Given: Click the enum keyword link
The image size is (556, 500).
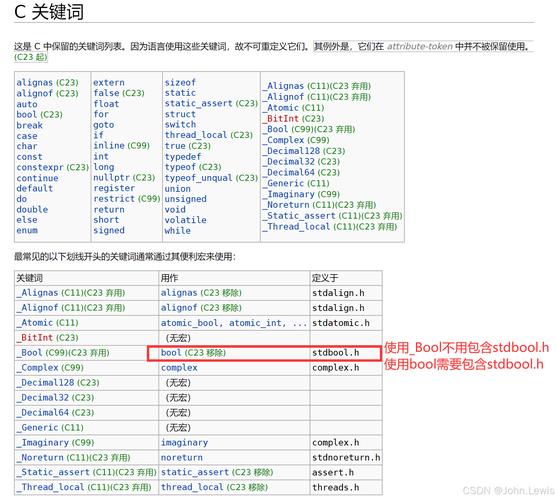Looking at the screenshot, I should pos(27,230).
